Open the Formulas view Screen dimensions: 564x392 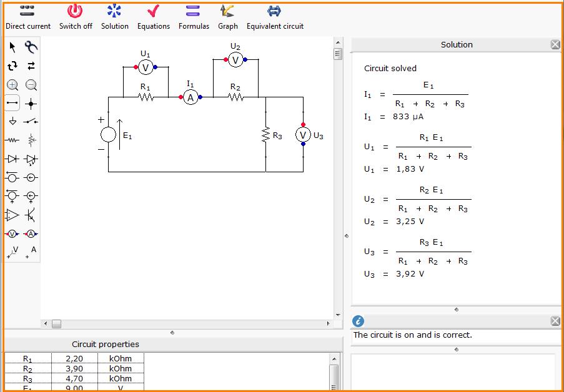click(194, 17)
